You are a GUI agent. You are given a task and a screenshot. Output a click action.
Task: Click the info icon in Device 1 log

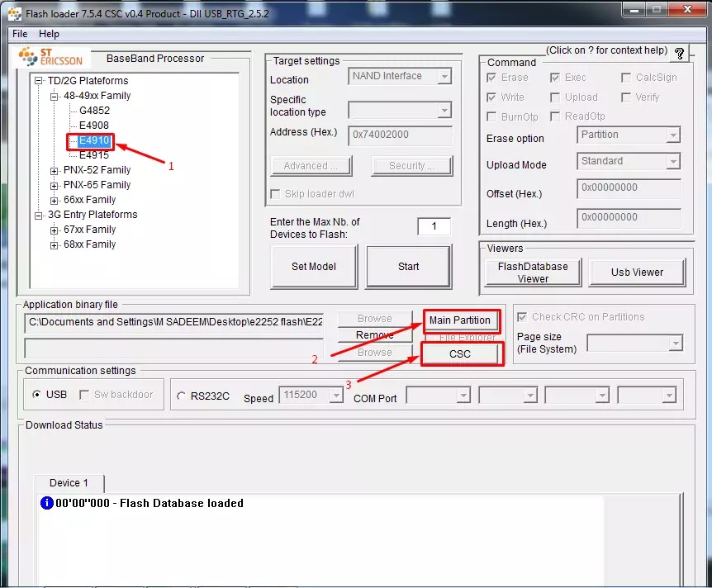pos(47,503)
